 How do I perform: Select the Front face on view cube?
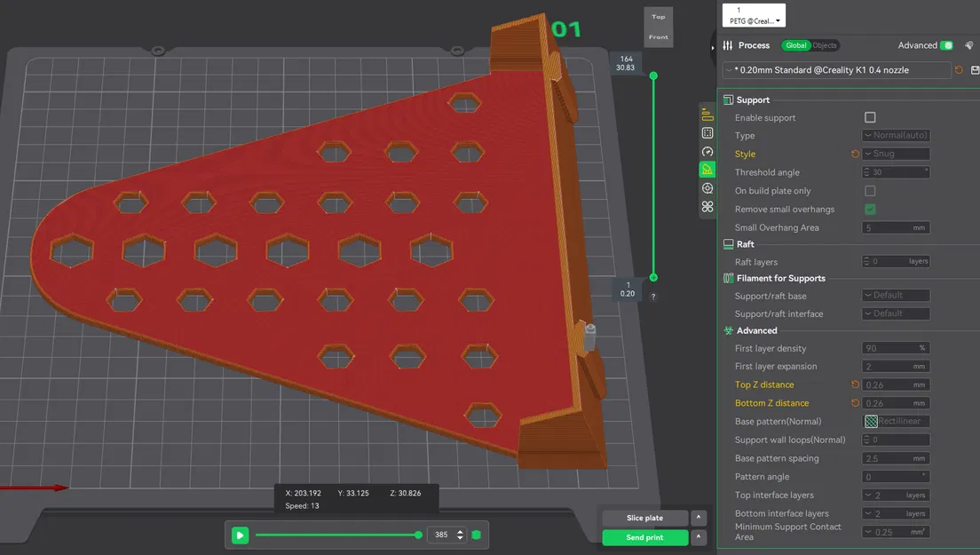pyautogui.click(x=658, y=37)
